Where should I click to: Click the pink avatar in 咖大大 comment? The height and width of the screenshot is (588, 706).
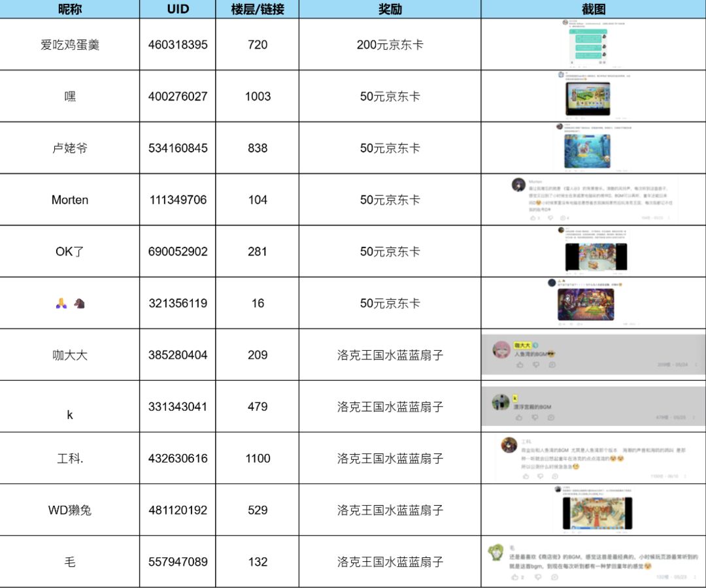coord(501,350)
